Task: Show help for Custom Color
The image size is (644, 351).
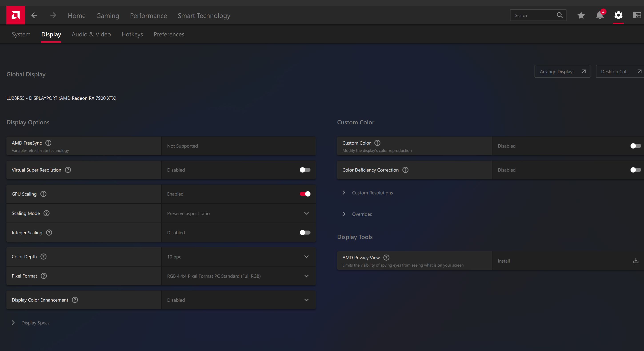Action: 377,143
